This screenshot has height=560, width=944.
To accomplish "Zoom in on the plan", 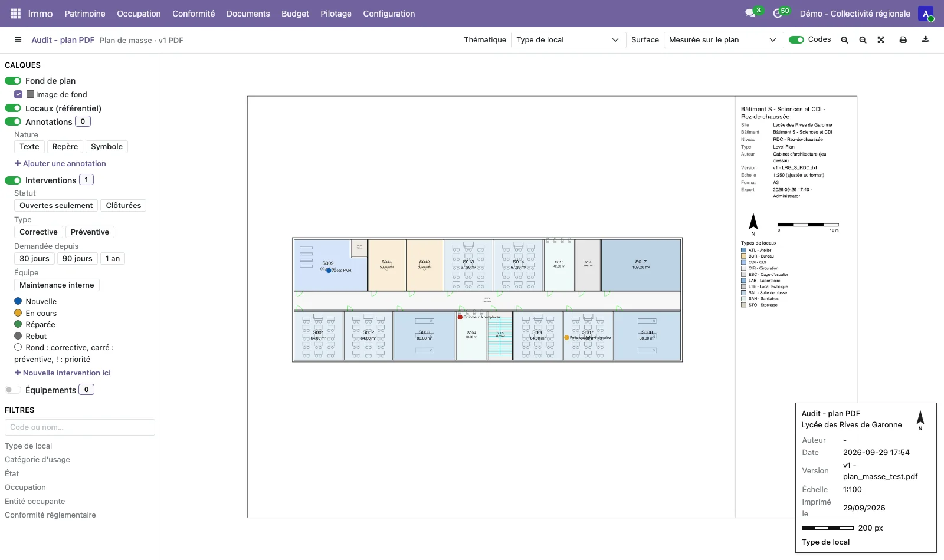I will [x=845, y=40].
